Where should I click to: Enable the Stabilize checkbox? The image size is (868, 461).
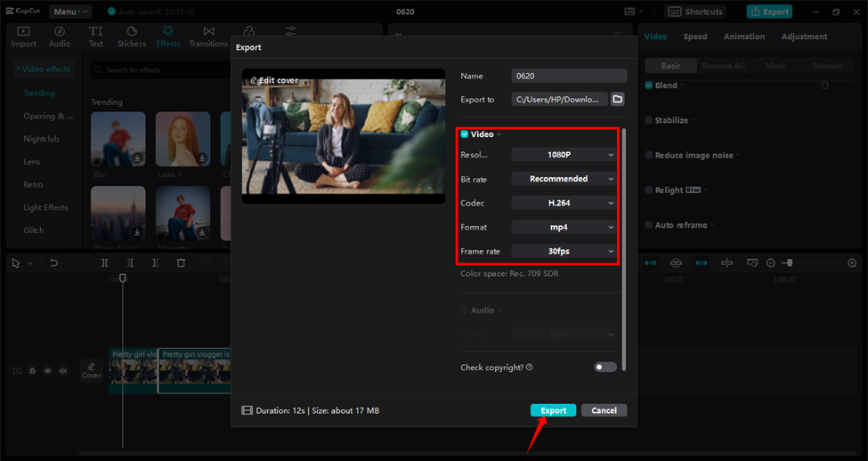tap(649, 120)
